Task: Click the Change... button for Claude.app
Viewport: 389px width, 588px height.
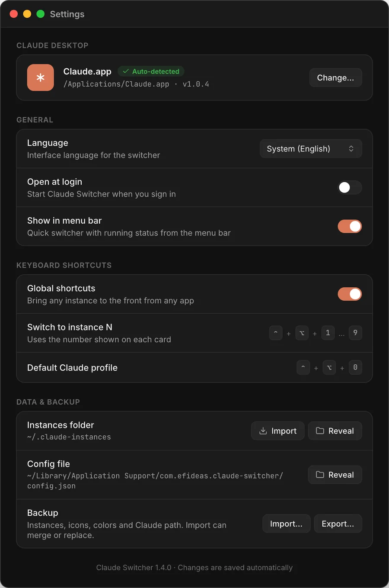Action: coord(335,77)
